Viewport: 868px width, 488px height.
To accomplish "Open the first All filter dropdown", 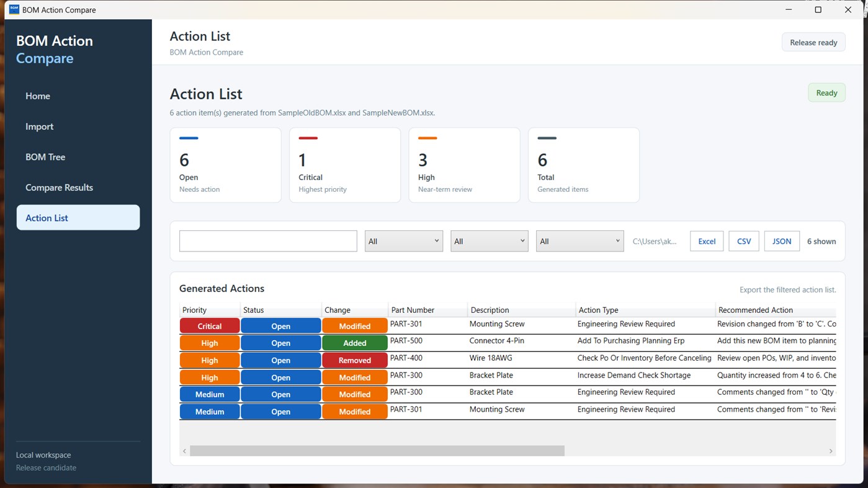I will [404, 241].
